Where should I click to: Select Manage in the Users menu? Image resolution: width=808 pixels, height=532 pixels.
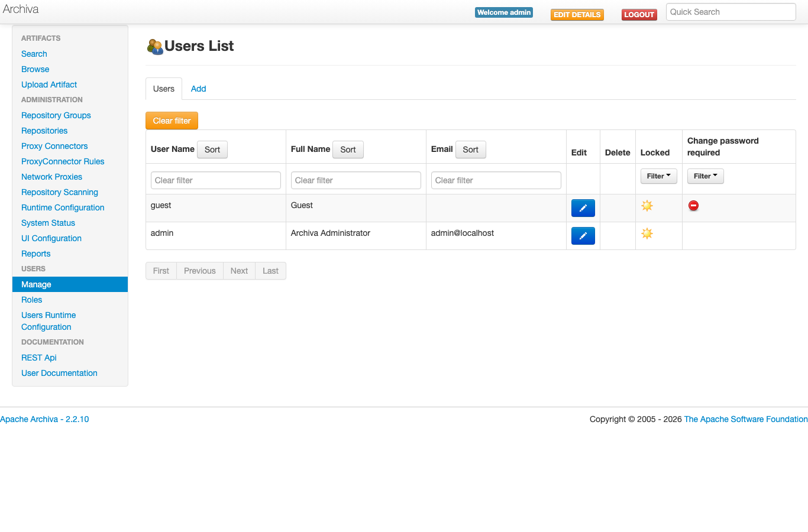(x=70, y=284)
